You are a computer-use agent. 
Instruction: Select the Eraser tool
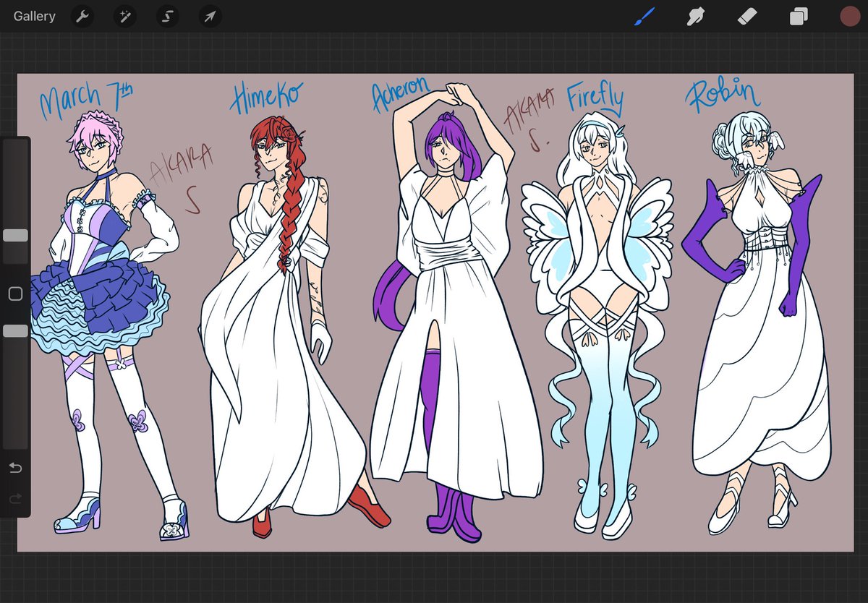coord(747,16)
